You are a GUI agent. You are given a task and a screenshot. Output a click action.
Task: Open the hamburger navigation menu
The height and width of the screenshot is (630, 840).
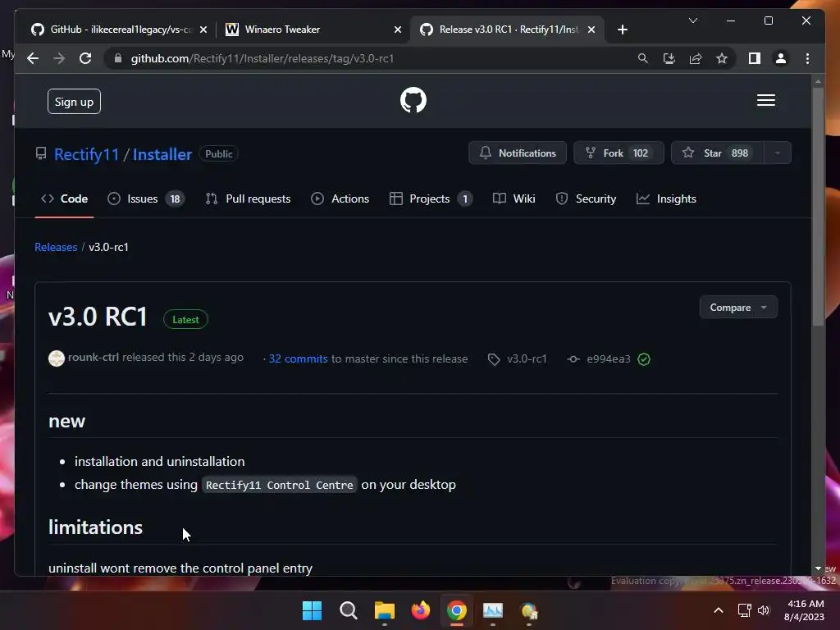coord(765,100)
